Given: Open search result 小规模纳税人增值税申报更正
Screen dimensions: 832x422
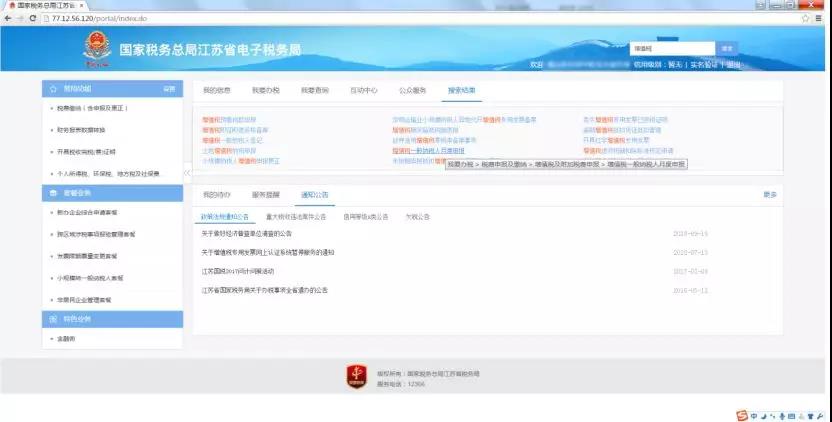Looking at the screenshot, I should 240,161.
